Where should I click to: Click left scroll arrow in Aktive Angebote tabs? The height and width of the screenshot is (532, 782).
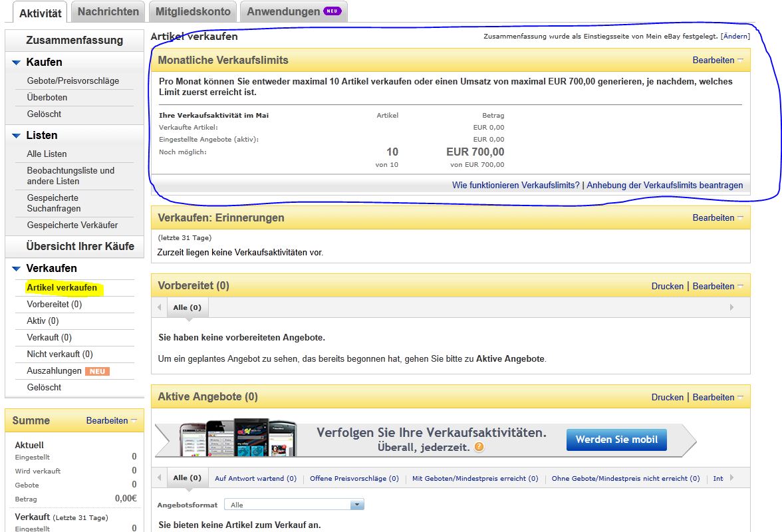(159, 477)
